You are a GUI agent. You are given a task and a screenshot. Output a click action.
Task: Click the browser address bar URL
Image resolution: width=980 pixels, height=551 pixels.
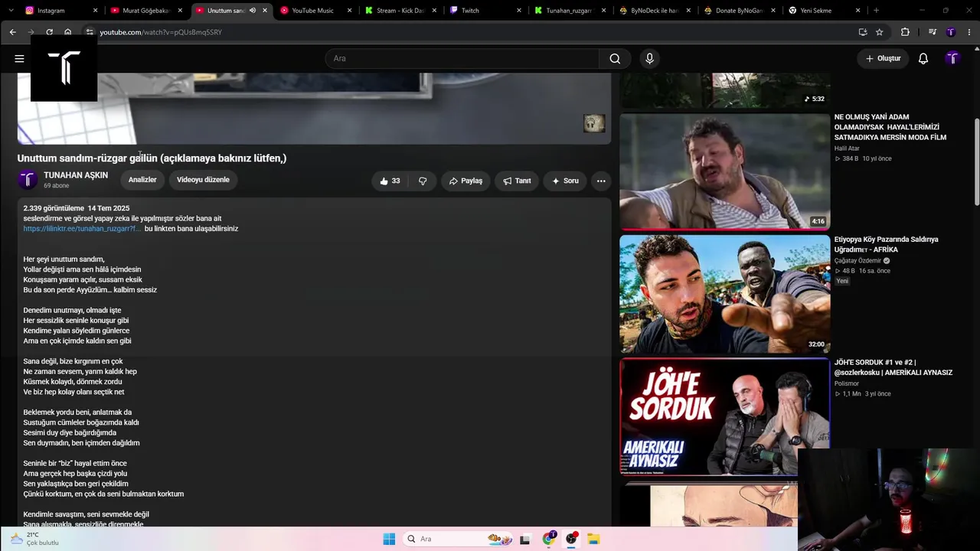click(x=161, y=32)
